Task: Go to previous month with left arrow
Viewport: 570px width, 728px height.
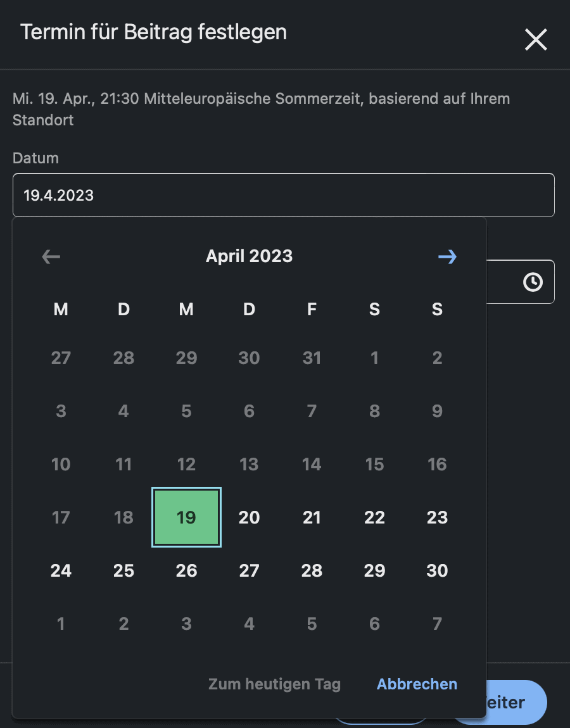Action: (x=51, y=257)
